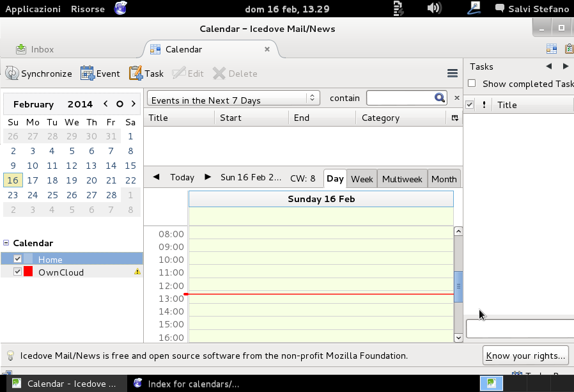
Task: Open the column picker in the event list
Action: pos(454,118)
